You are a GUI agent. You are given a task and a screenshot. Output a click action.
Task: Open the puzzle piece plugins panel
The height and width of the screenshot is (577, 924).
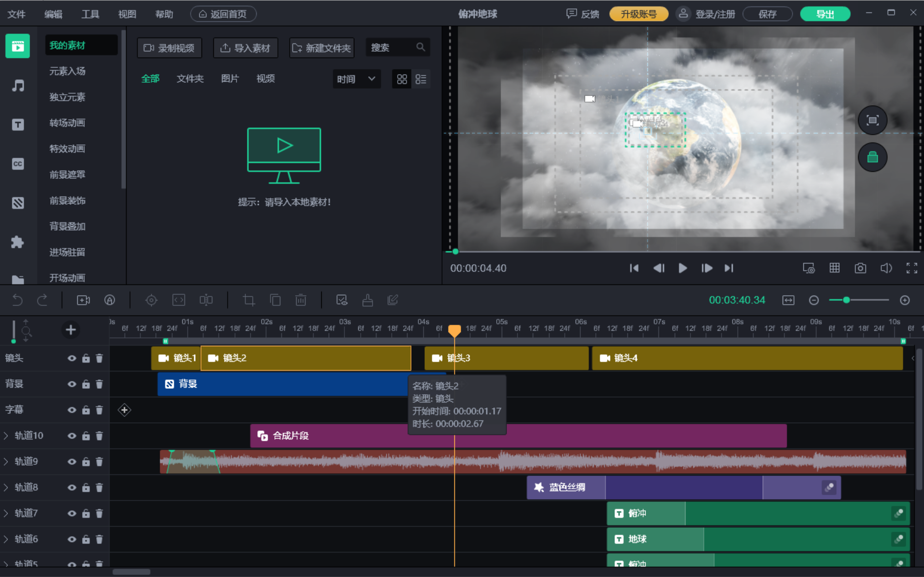click(18, 242)
